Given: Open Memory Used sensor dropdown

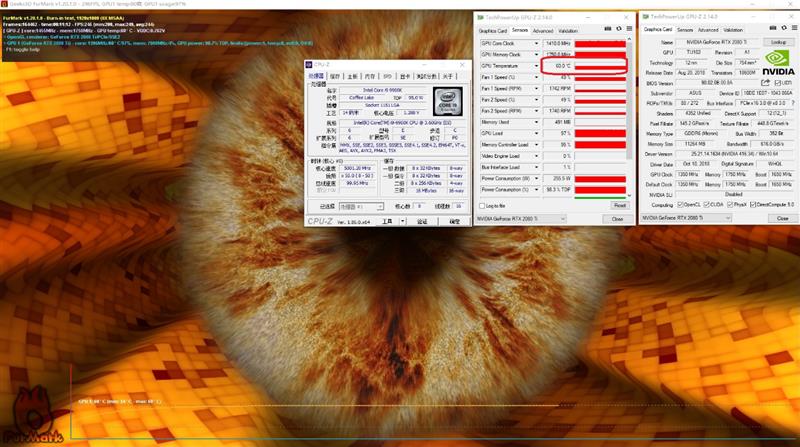Looking at the screenshot, I should pyautogui.click(x=536, y=122).
